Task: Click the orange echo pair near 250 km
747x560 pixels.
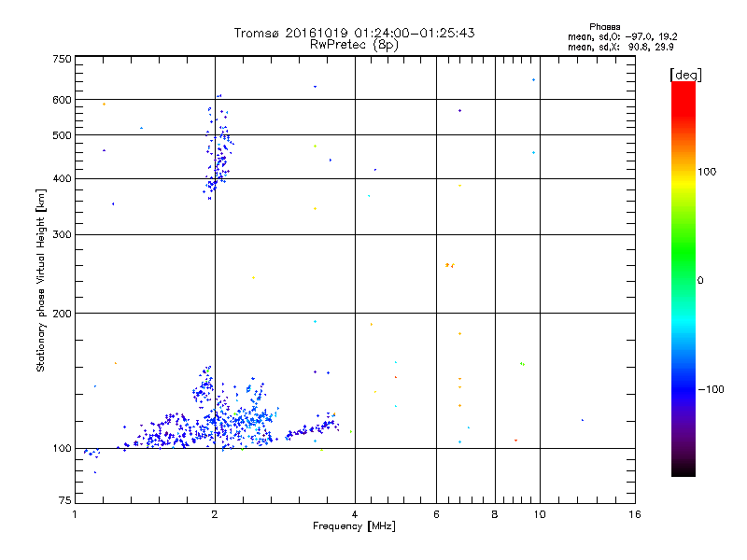Action: [449, 265]
